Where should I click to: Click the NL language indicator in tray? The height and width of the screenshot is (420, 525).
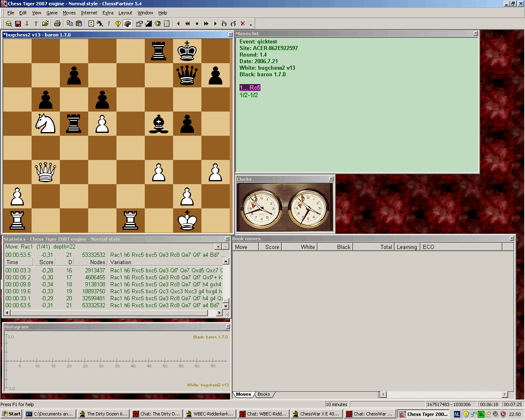457,414
